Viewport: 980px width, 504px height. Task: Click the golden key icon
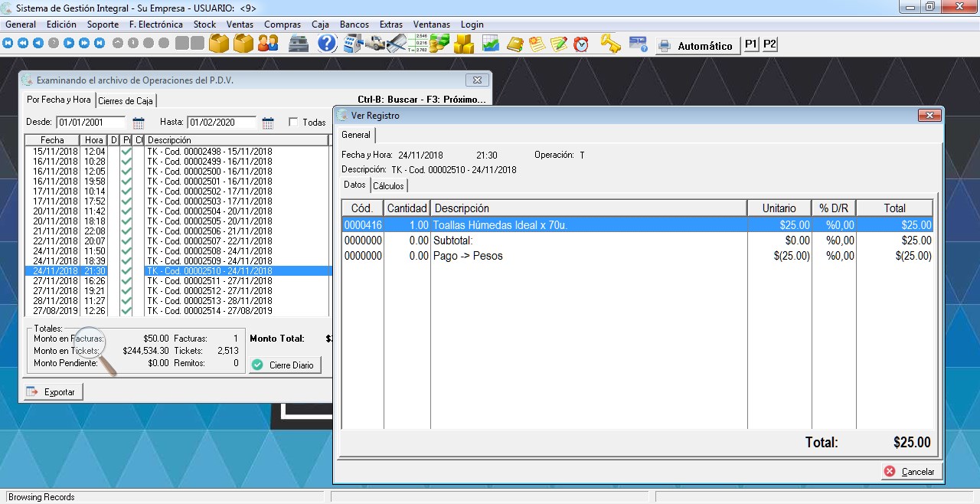pyautogui.click(x=609, y=44)
